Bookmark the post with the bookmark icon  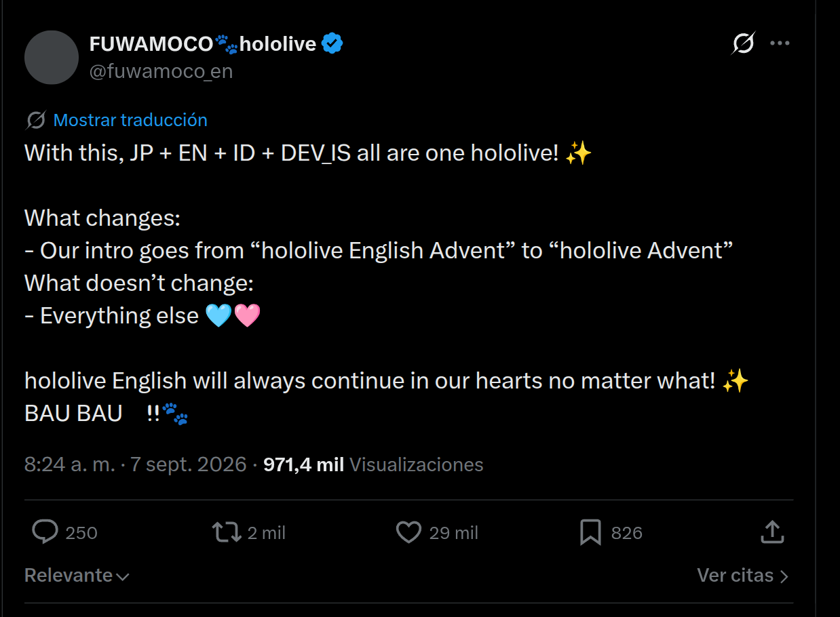click(x=590, y=532)
